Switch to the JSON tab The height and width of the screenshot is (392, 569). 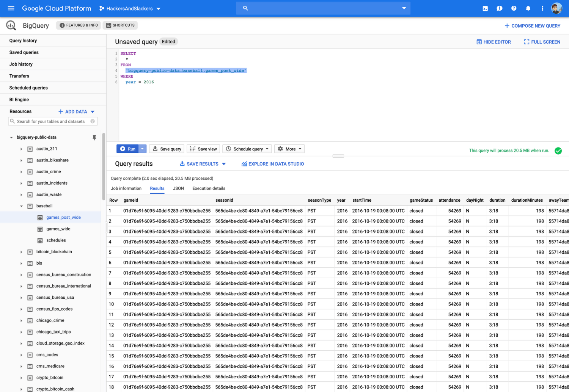click(178, 188)
